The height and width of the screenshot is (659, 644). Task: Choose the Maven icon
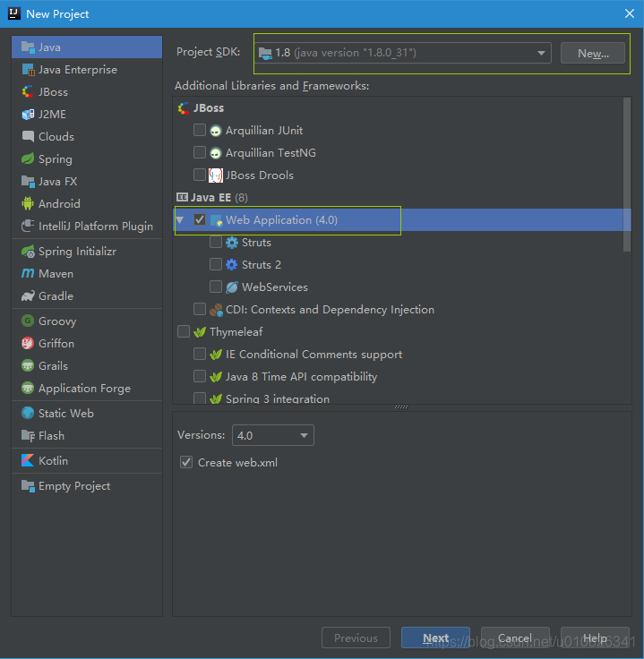(28, 274)
